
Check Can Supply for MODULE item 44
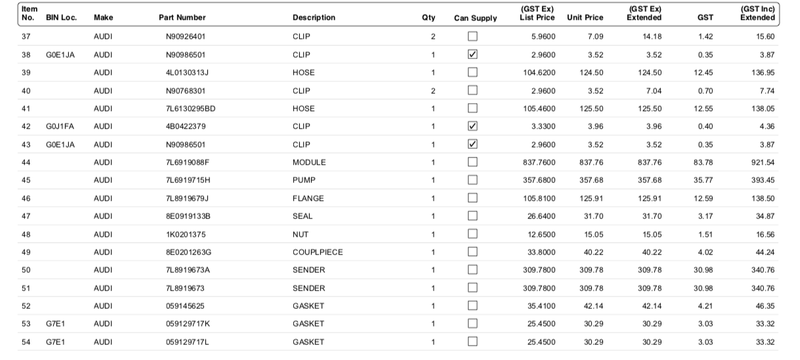pyautogui.click(x=473, y=162)
